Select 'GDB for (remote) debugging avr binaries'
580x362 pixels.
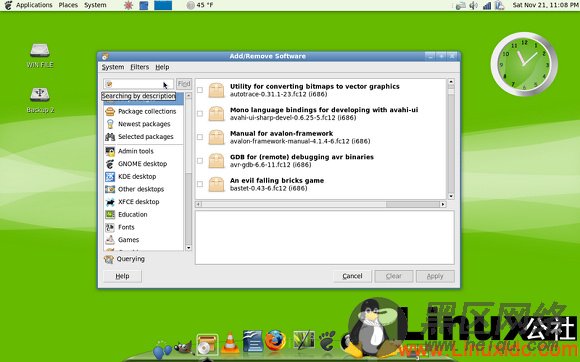tap(301, 157)
